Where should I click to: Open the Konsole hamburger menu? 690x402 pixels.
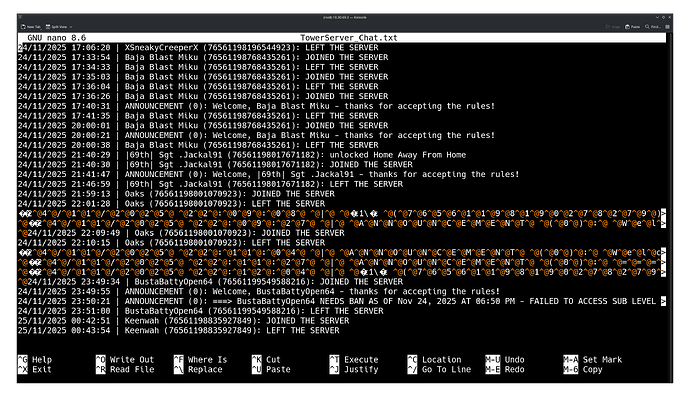[x=668, y=27]
